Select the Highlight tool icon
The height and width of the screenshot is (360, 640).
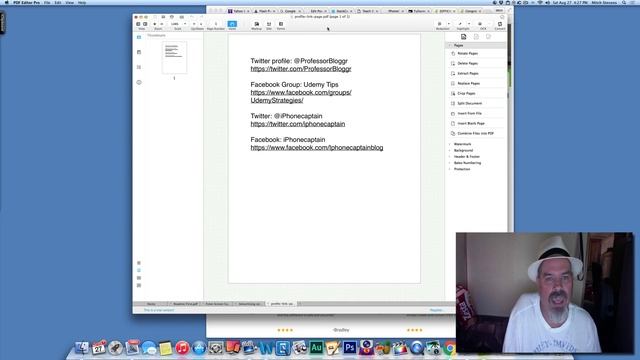pos(460,24)
